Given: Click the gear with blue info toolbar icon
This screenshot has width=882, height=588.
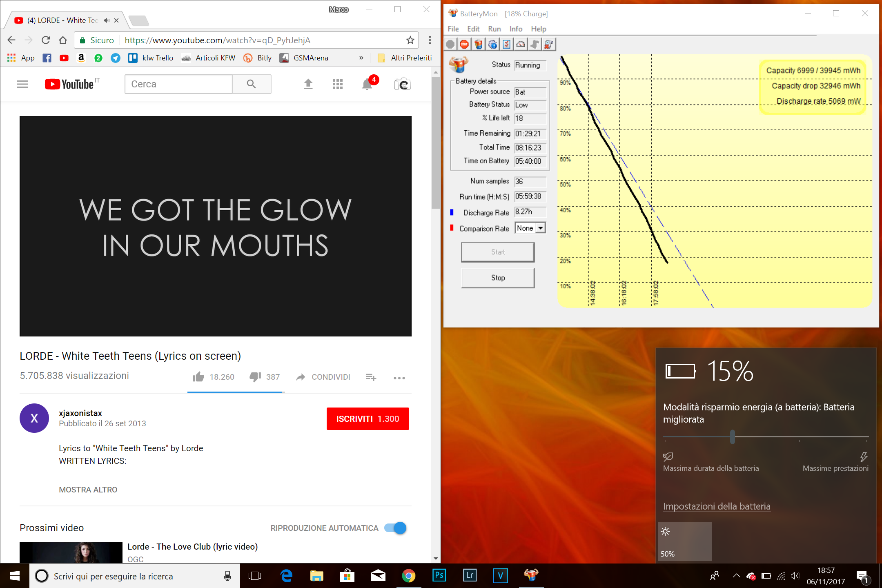Looking at the screenshot, I should [x=493, y=44].
